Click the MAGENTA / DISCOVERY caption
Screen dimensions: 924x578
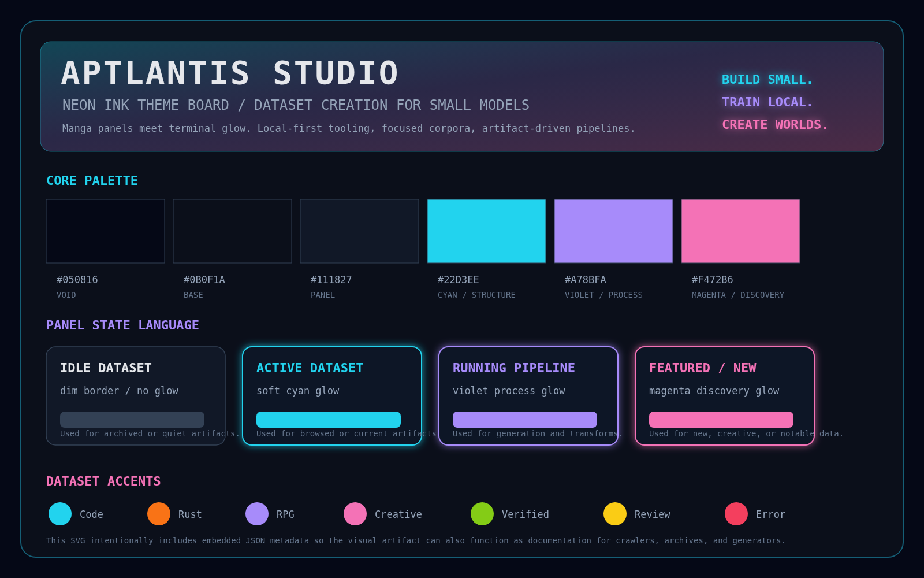coord(738,295)
